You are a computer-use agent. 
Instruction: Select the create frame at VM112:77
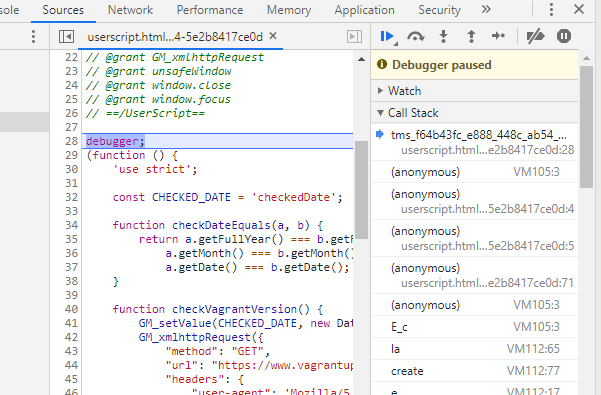pos(475,371)
